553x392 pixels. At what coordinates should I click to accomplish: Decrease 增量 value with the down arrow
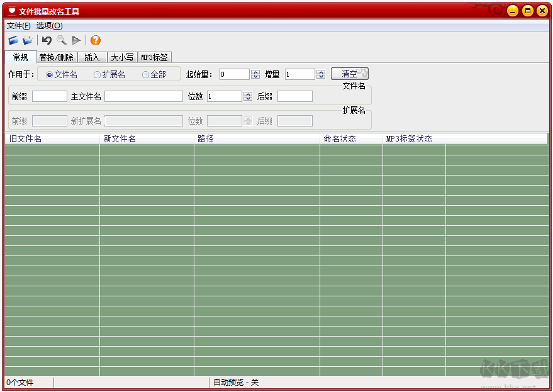[321, 77]
